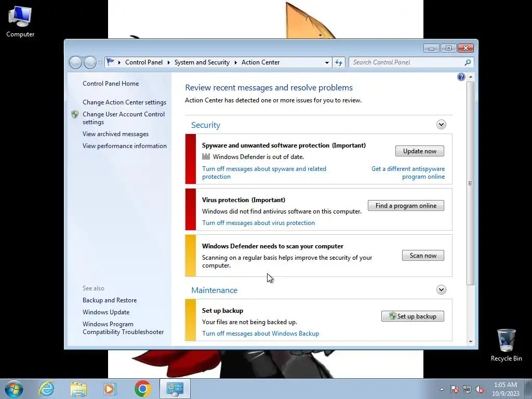Open View performance information
Viewport: 532px width, 399px height.
pyautogui.click(x=125, y=146)
